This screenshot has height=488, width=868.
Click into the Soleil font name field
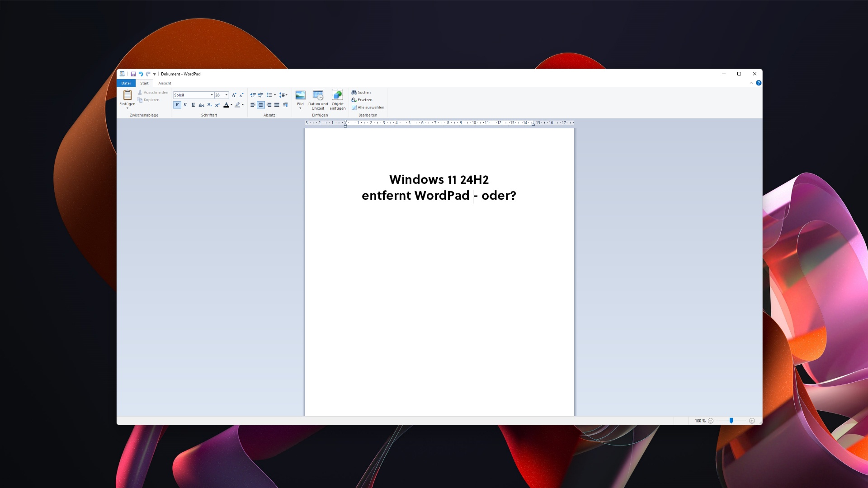[x=191, y=95]
